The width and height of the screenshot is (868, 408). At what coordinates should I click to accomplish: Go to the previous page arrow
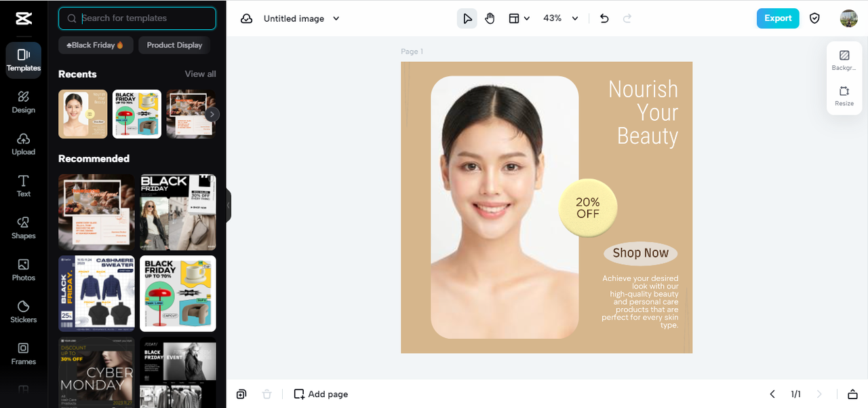point(772,394)
